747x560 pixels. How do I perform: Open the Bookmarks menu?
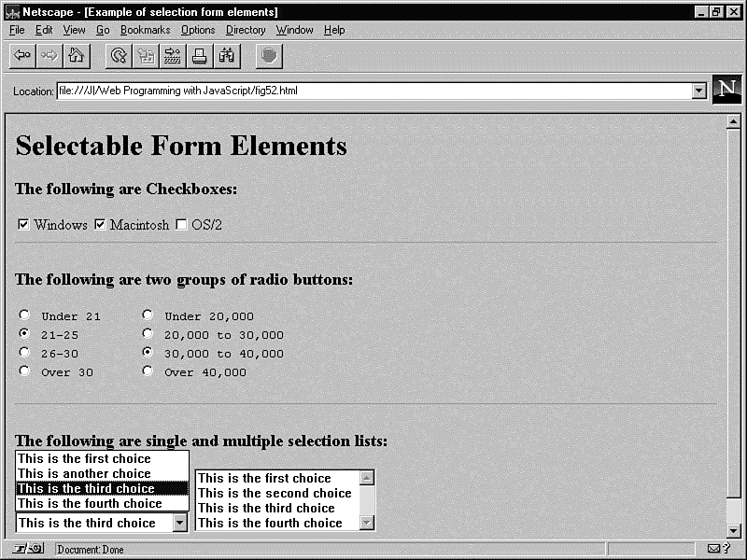(x=145, y=30)
